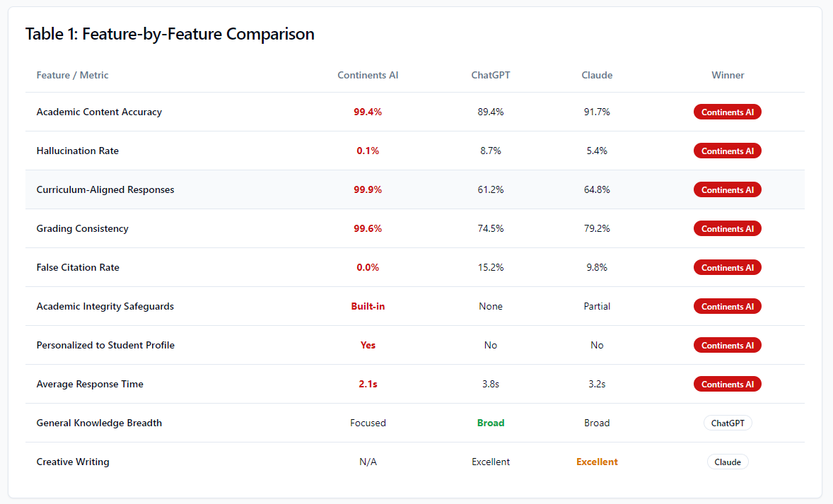
Task: Click the 99.4% accuracy value
Action: point(368,112)
